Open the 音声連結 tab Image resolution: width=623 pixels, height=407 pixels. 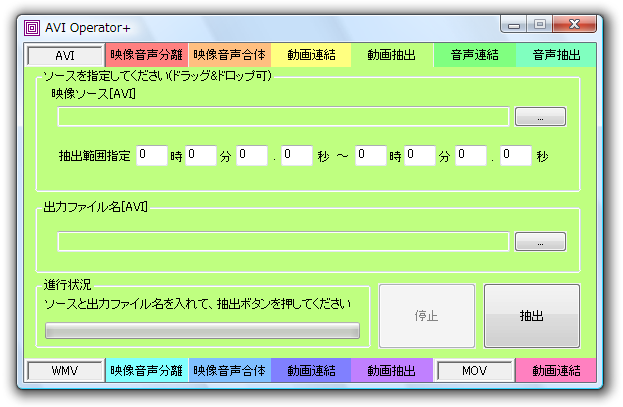pos(474,55)
